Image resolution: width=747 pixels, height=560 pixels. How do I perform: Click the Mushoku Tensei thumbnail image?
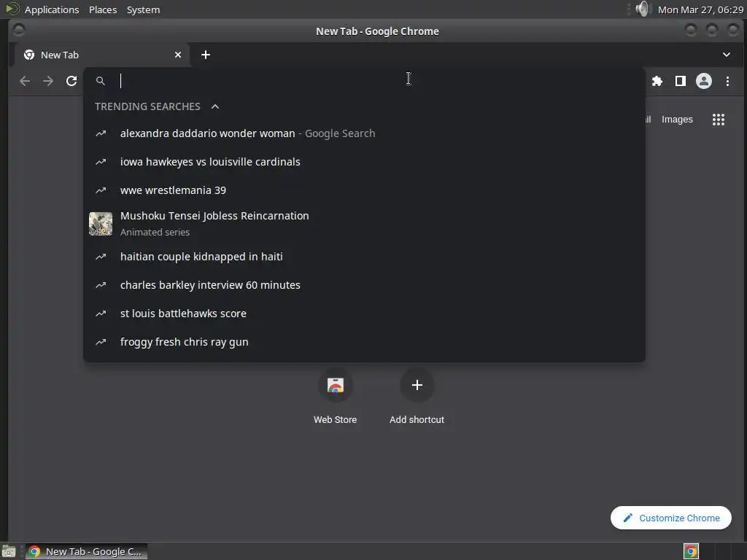coord(101,224)
